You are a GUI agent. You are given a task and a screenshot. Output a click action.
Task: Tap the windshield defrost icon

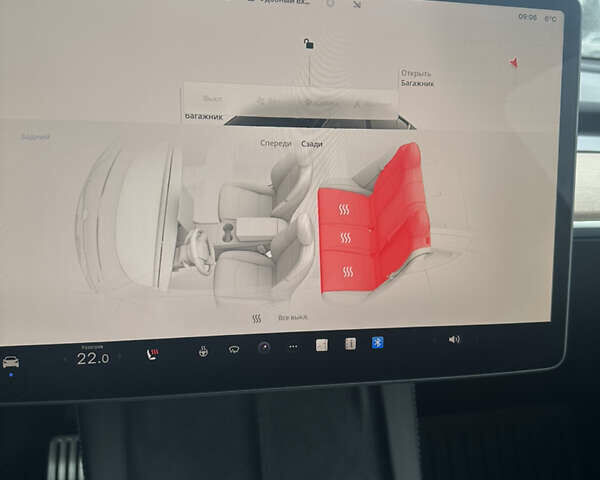233,349
